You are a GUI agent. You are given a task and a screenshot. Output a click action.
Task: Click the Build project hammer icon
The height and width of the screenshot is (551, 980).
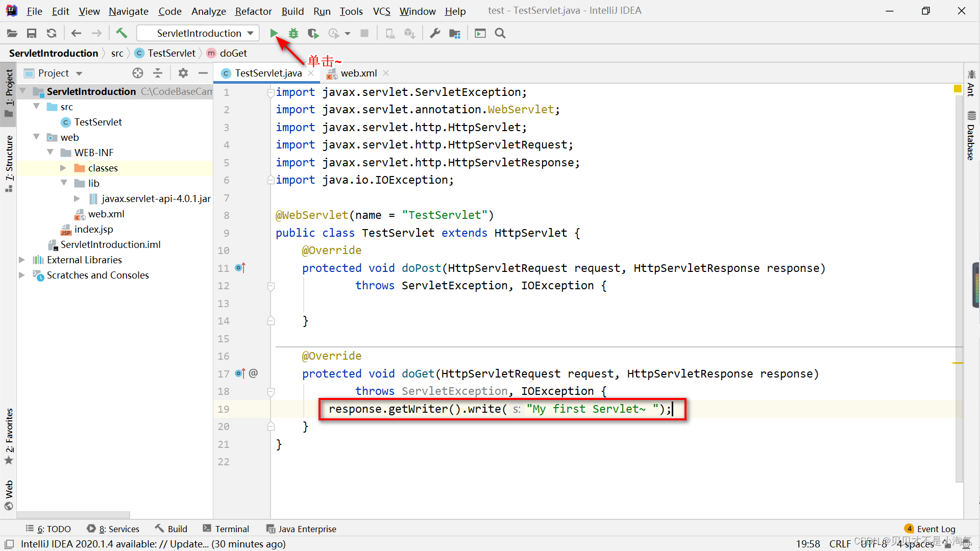[x=120, y=33]
